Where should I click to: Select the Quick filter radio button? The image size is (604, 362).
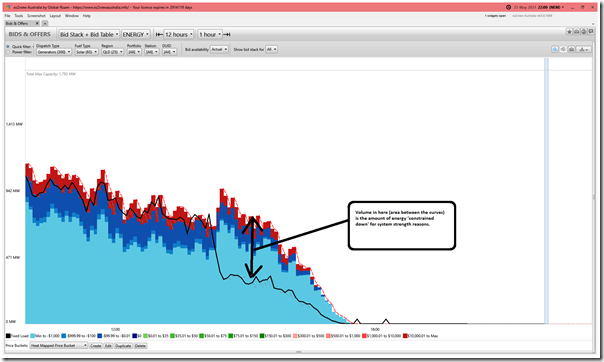(8, 47)
